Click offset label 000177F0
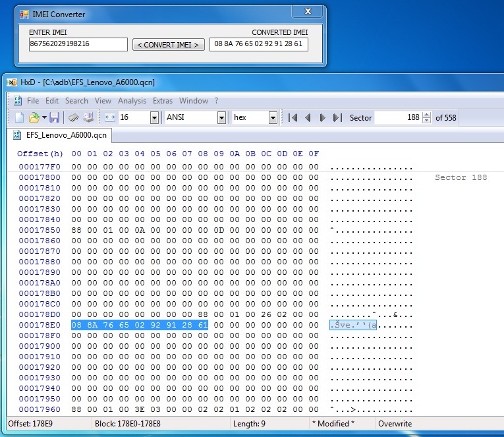Viewport: 504px width, 437px height. (x=40, y=167)
